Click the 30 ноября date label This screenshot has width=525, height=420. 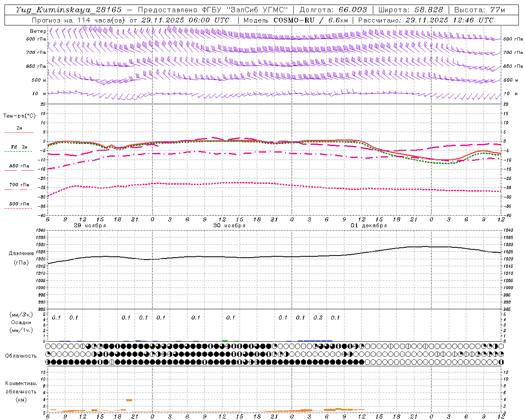point(229,226)
